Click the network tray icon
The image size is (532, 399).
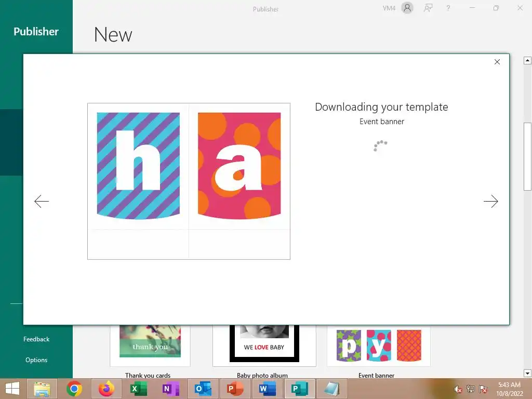[470, 389]
